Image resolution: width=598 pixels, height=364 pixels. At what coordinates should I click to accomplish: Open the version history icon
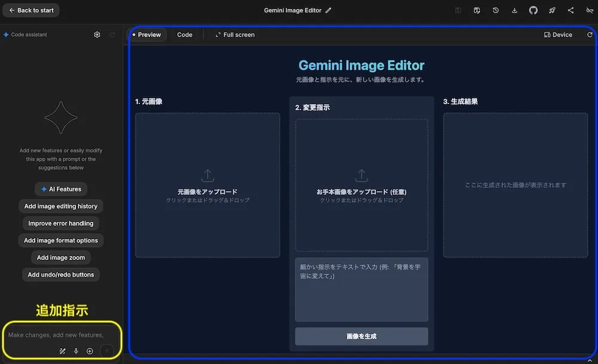(x=495, y=10)
